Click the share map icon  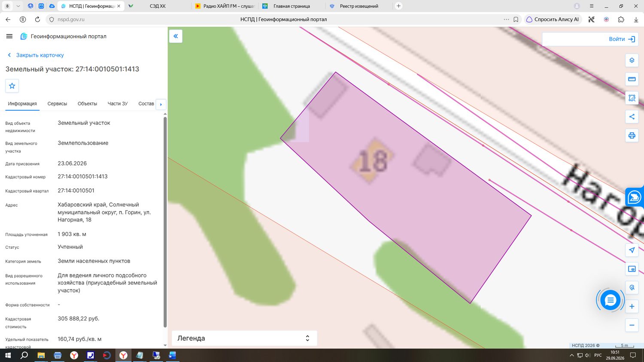click(632, 117)
